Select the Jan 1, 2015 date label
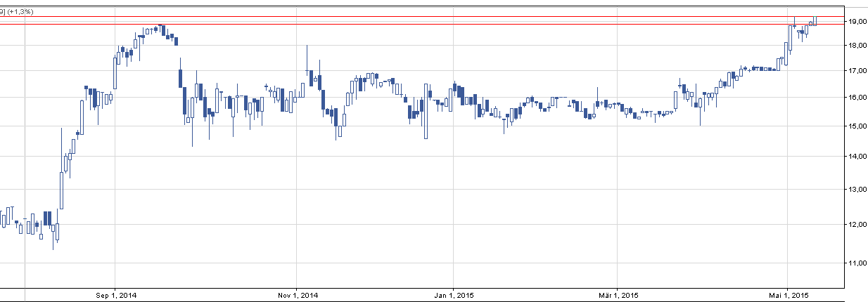The height and width of the screenshot is (302, 868). [454, 295]
